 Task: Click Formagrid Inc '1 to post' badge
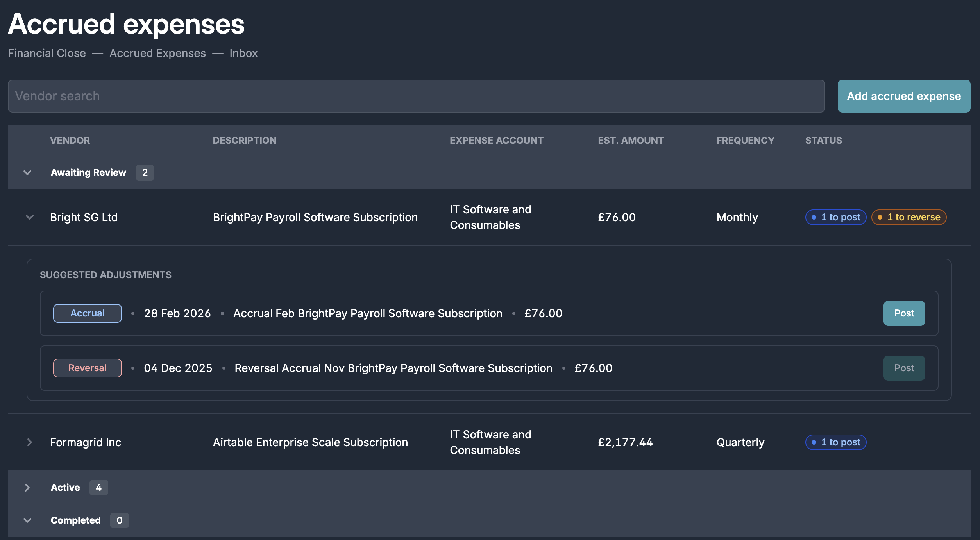836,442
